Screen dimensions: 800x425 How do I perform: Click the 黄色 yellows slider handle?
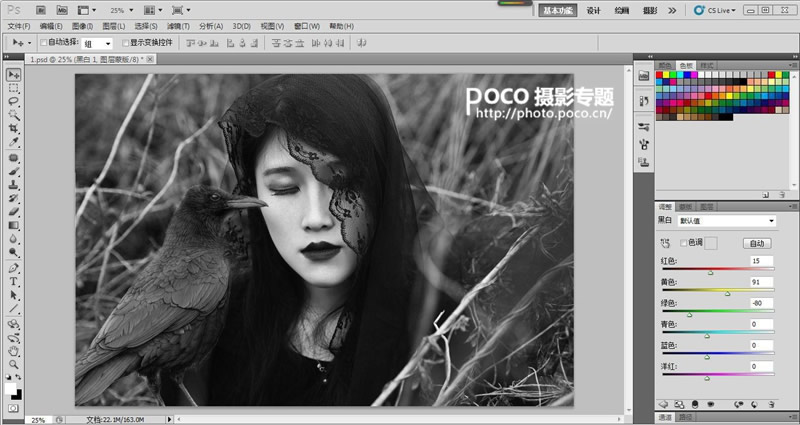pos(728,293)
